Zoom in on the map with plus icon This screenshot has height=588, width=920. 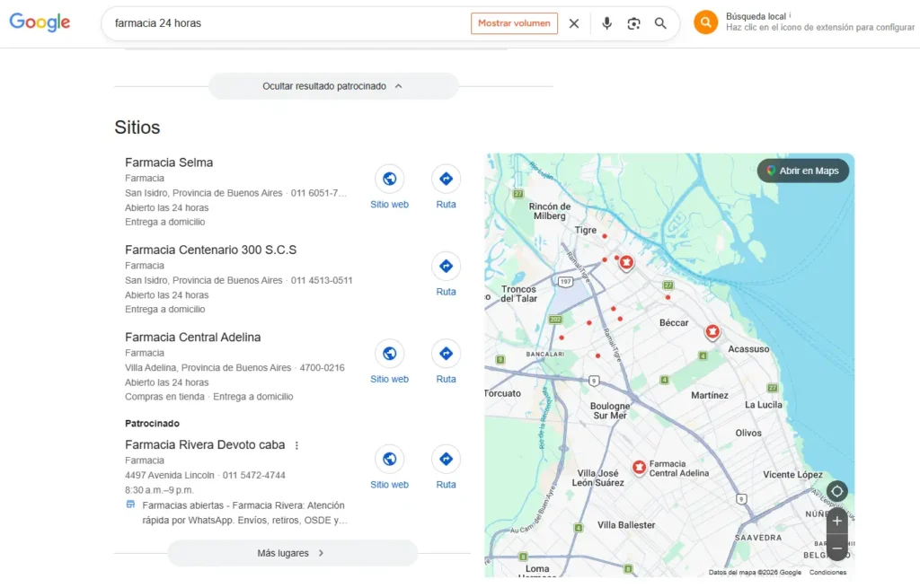pos(836,521)
